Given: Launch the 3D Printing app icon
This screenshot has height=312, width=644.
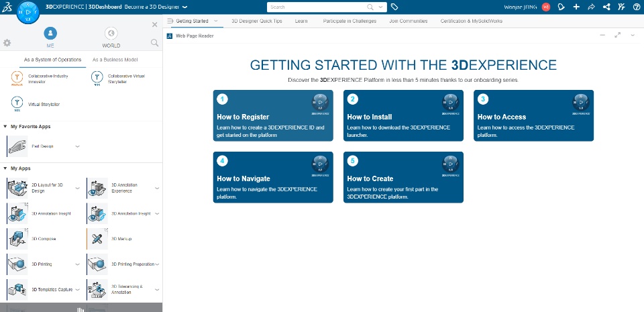Looking at the screenshot, I should click(17, 264).
